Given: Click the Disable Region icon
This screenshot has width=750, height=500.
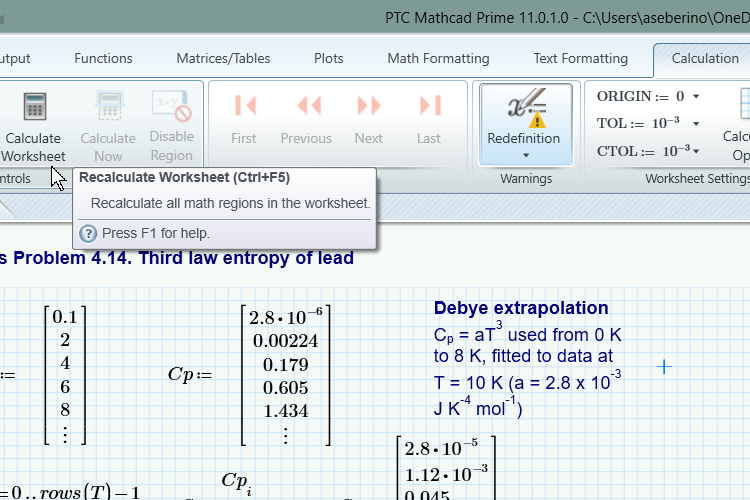Looking at the screenshot, I should pyautogui.click(x=171, y=106).
